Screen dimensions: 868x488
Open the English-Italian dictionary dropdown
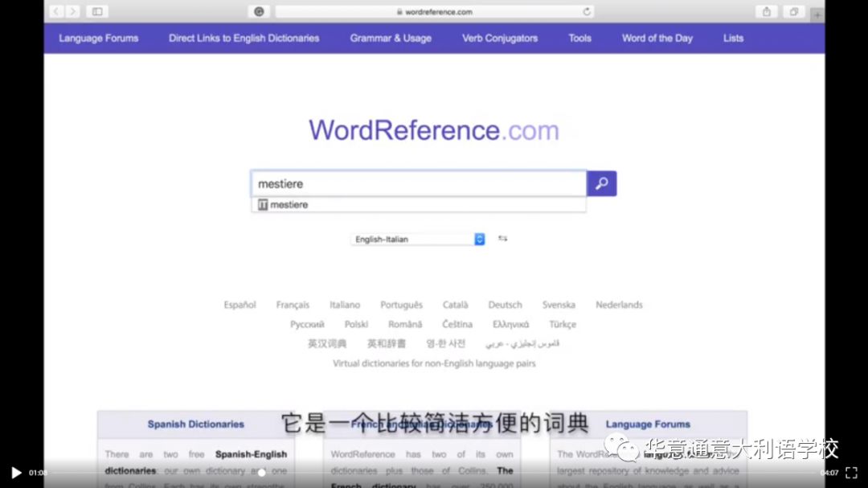click(x=418, y=240)
